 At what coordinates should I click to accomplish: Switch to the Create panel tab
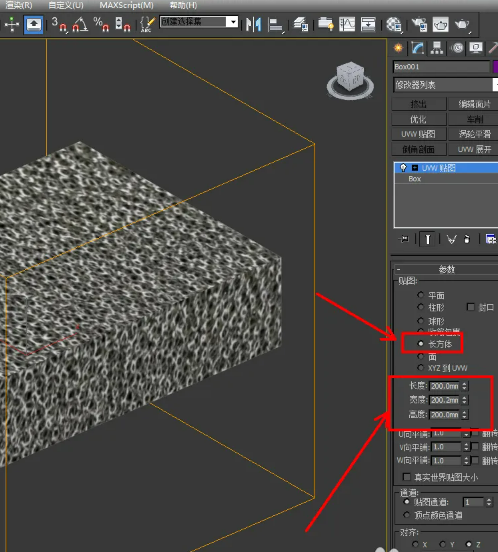(398, 48)
